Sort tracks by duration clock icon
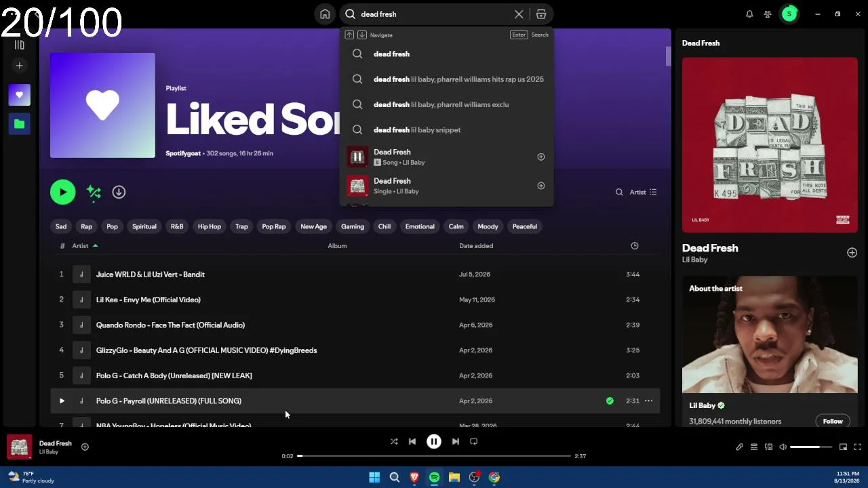This screenshot has height=488, width=868. coord(635,246)
